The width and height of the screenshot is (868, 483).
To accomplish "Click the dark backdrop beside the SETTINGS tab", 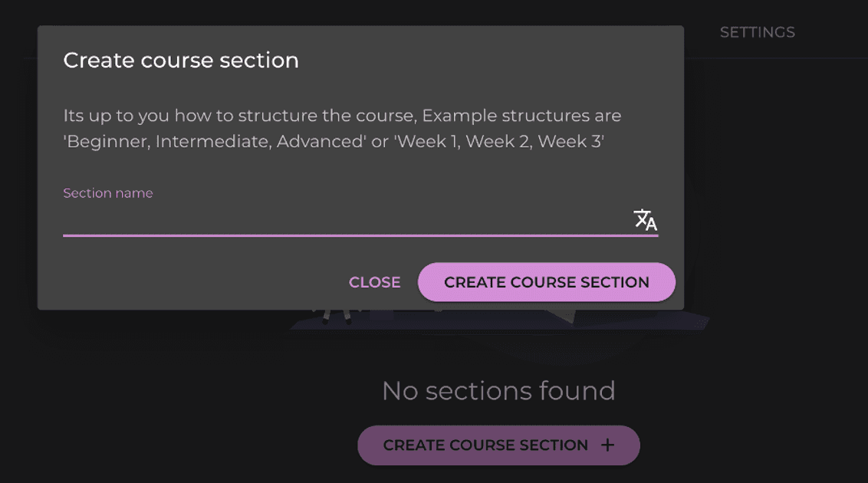I will click(830, 32).
